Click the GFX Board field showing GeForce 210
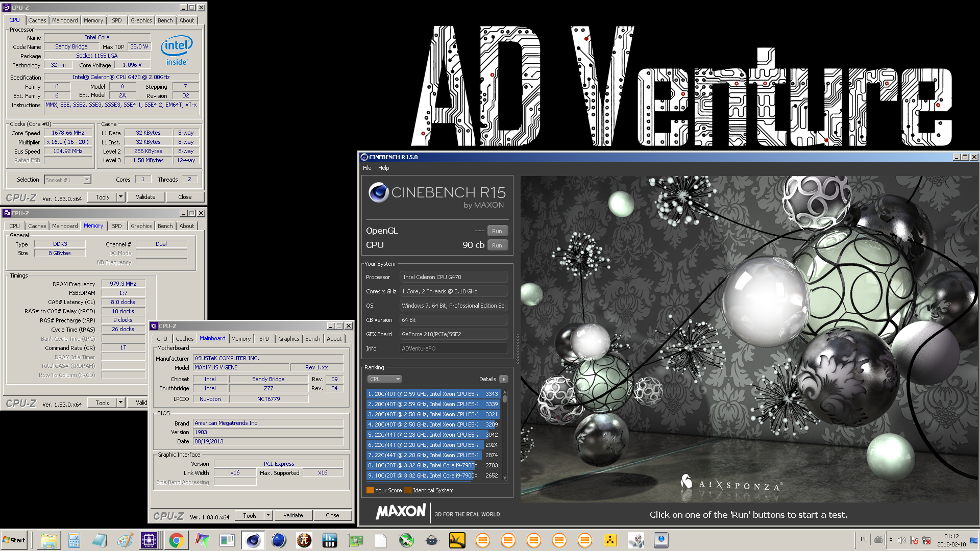This screenshot has width=980, height=551. point(454,334)
